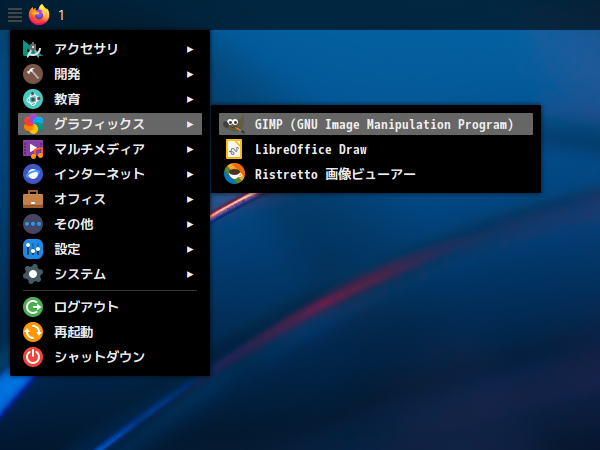Launch Ristretto 画像ビューアー

pos(376,174)
